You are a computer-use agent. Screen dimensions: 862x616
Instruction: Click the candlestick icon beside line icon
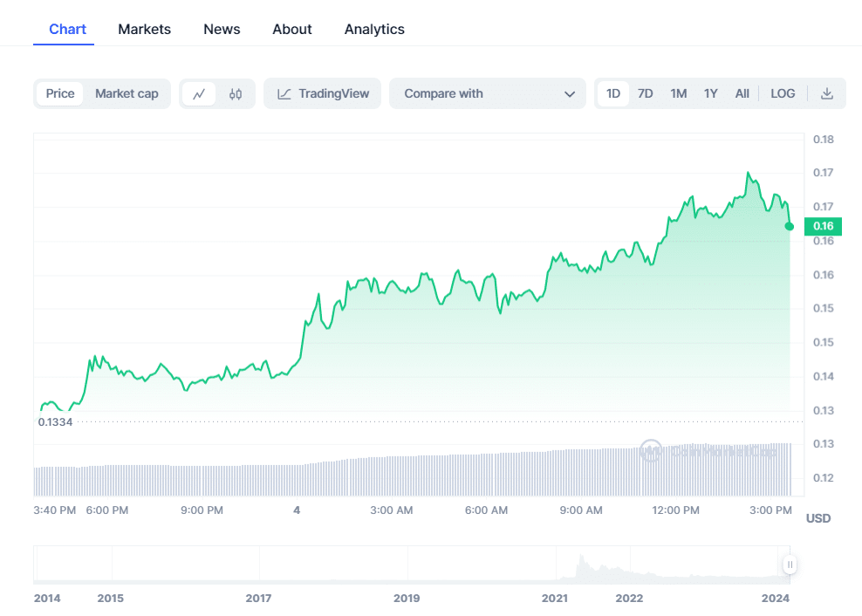pos(235,93)
